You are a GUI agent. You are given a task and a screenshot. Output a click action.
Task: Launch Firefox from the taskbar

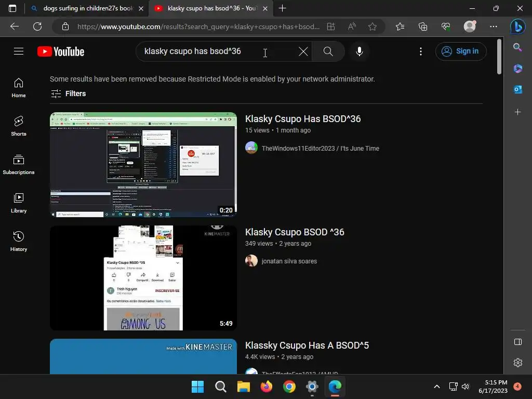pos(267,387)
